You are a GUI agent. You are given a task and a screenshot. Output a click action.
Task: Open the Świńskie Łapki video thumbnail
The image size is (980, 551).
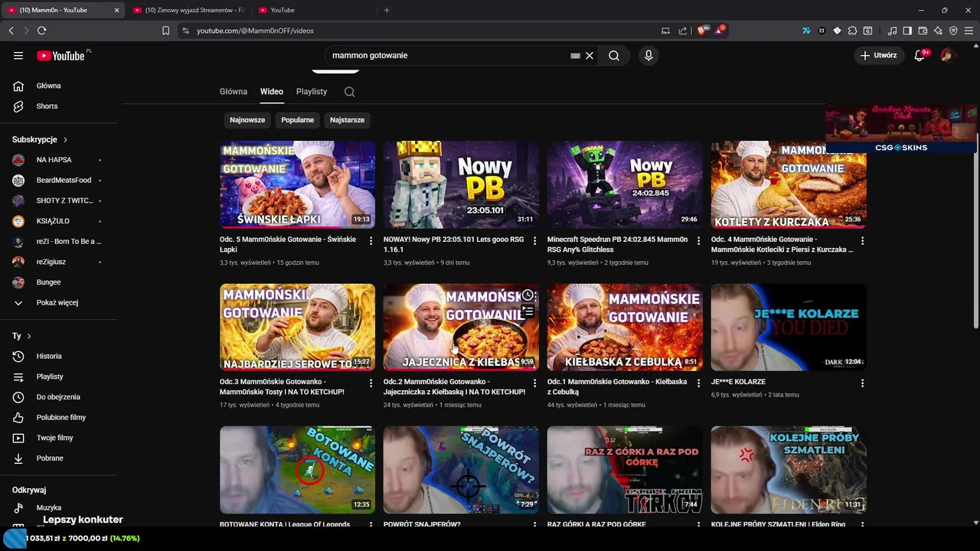pyautogui.click(x=297, y=184)
